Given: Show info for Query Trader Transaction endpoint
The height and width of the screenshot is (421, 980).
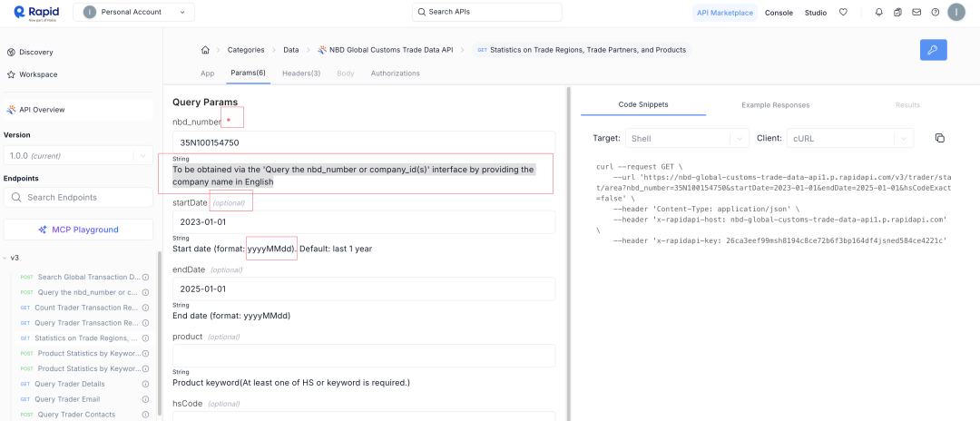Looking at the screenshot, I should pos(145,323).
